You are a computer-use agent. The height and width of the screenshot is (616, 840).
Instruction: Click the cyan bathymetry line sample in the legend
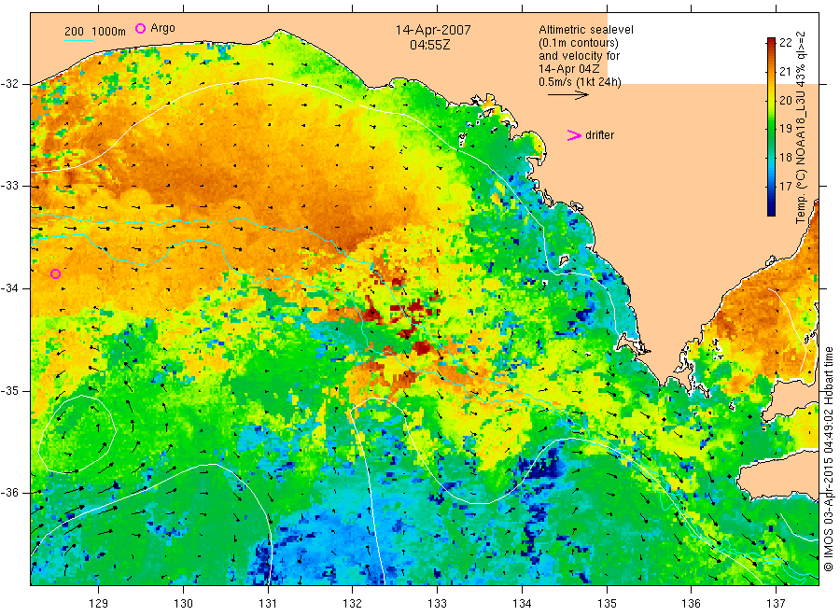coord(78,40)
